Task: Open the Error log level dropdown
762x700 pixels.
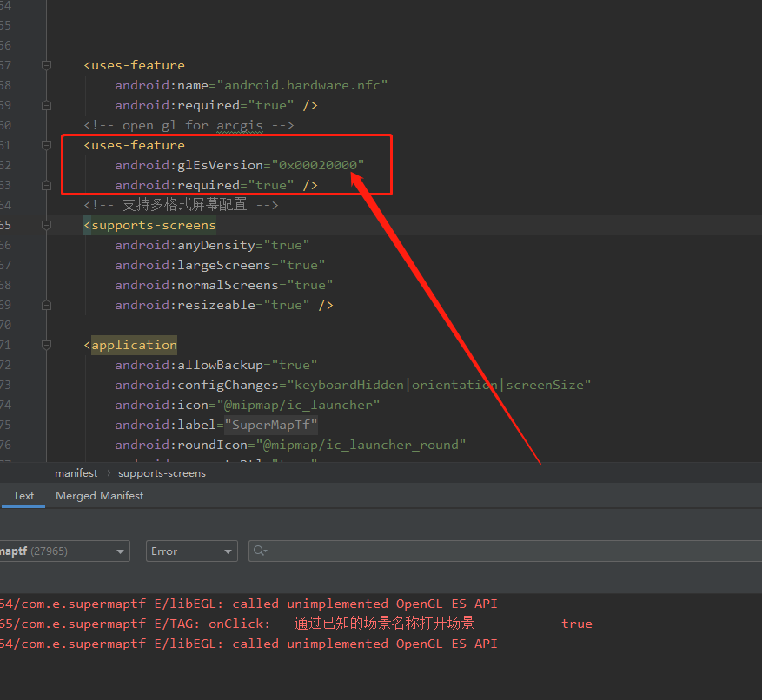Action: click(191, 551)
